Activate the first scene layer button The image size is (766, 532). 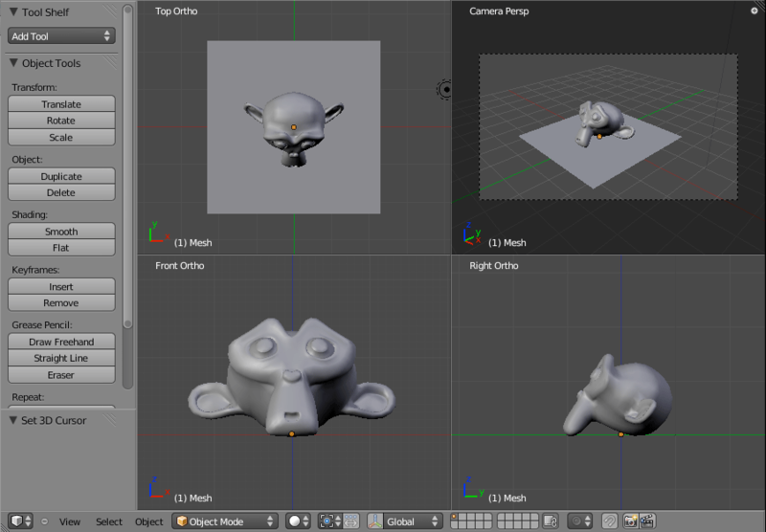[x=454, y=518]
